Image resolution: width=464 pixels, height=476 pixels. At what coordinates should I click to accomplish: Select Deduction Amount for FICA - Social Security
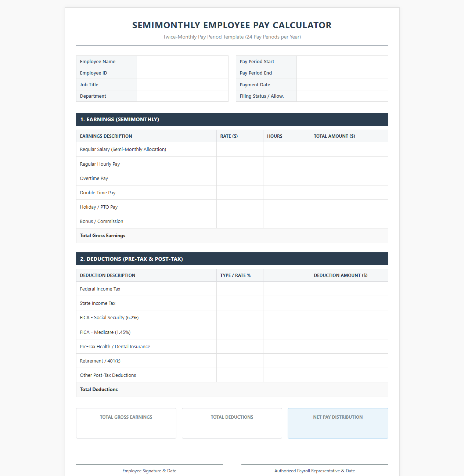coord(349,318)
